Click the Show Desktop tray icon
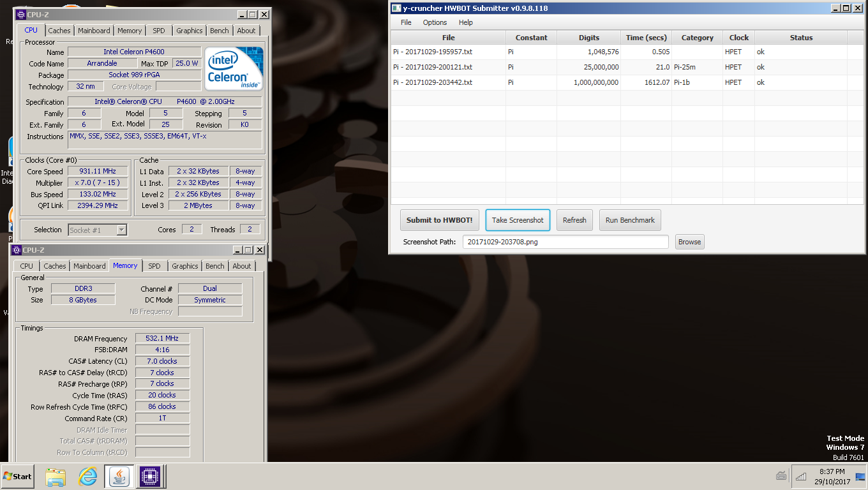This screenshot has height=490, width=868. [x=860, y=476]
